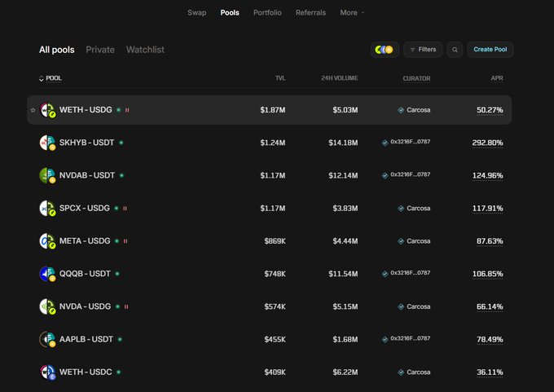
Task: Click the network chain selector icons
Action: (385, 50)
